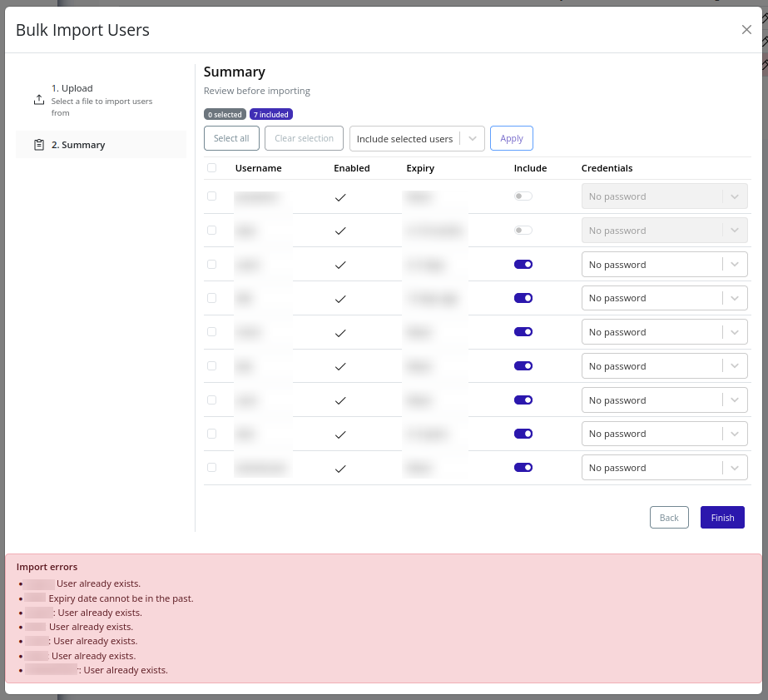
Task: Click the chevron on the Apply filter dropdown
Action: pos(472,138)
